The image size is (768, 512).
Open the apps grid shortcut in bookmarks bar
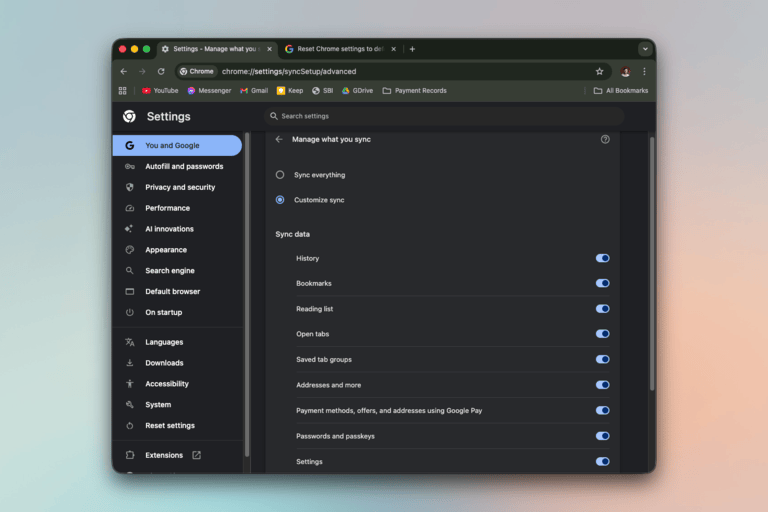[122, 91]
